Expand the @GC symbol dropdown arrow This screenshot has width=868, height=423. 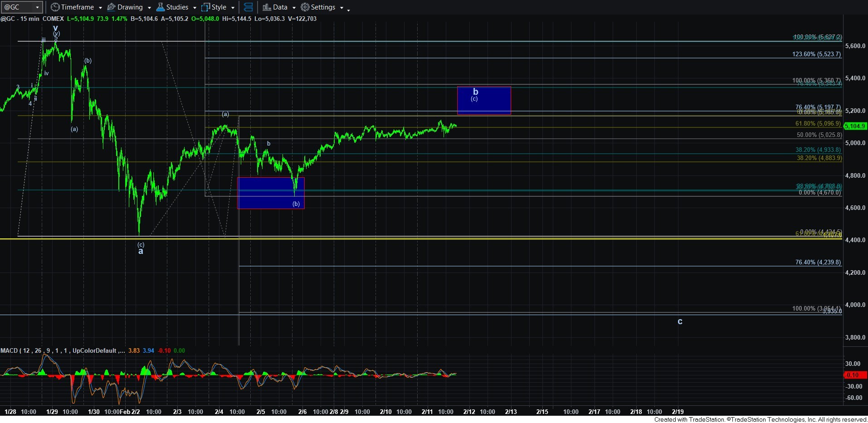38,7
